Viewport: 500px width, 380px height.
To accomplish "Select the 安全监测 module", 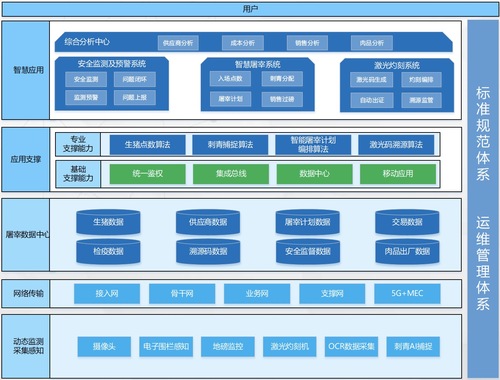I will pyautogui.click(x=86, y=79).
